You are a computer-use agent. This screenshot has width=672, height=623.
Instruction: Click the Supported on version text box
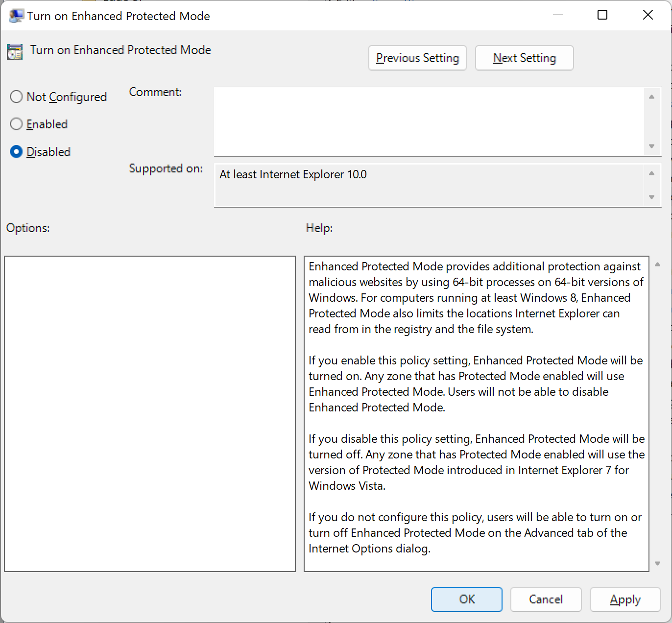click(431, 185)
